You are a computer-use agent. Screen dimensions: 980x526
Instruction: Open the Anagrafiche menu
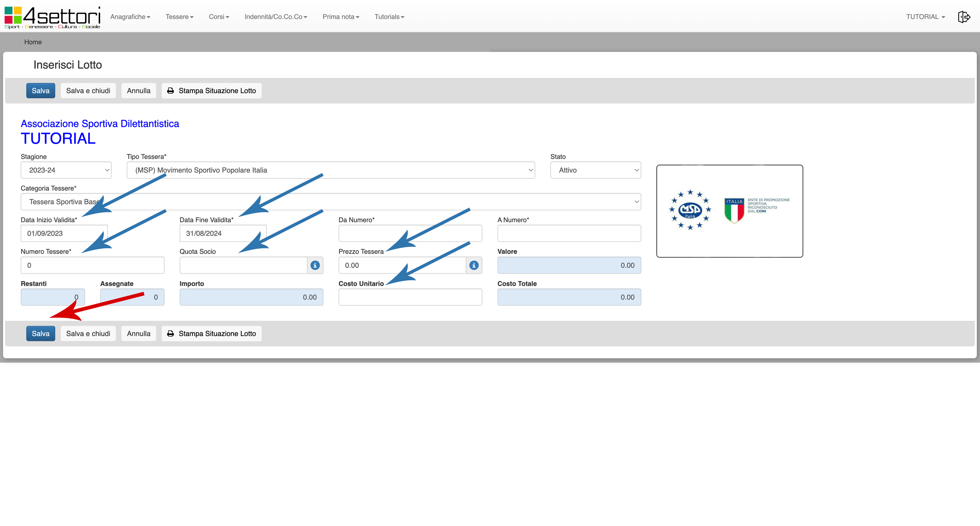tap(130, 17)
